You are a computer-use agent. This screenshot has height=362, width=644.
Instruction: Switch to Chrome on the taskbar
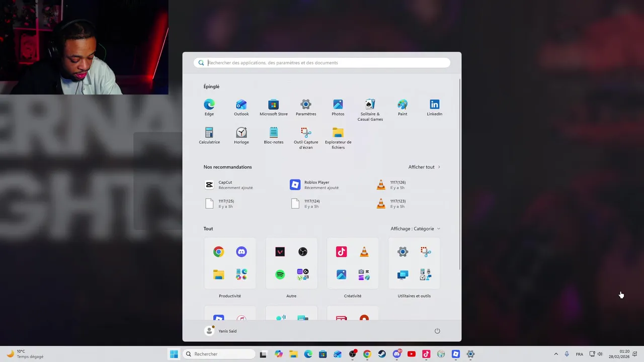[x=367, y=354]
